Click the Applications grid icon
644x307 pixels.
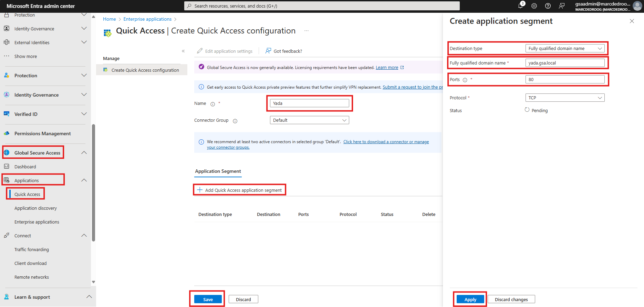click(x=7, y=180)
